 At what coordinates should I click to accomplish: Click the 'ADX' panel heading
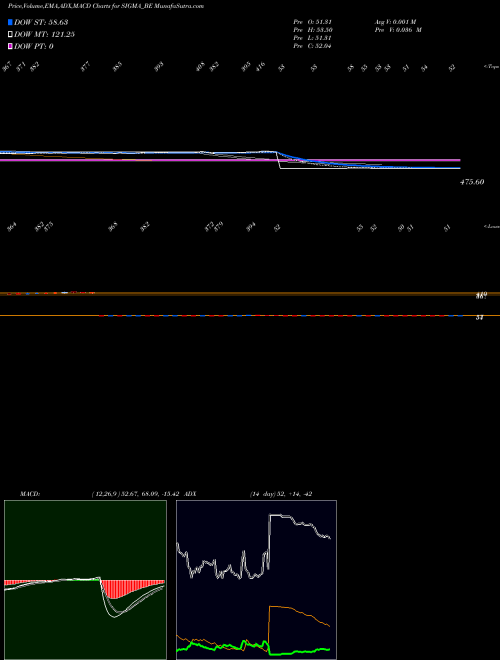coord(190,494)
